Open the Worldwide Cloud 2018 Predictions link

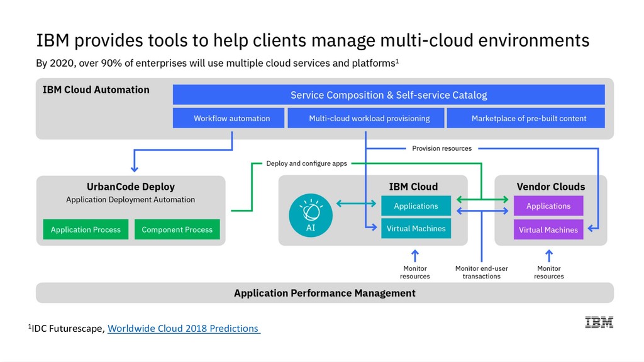point(184,329)
